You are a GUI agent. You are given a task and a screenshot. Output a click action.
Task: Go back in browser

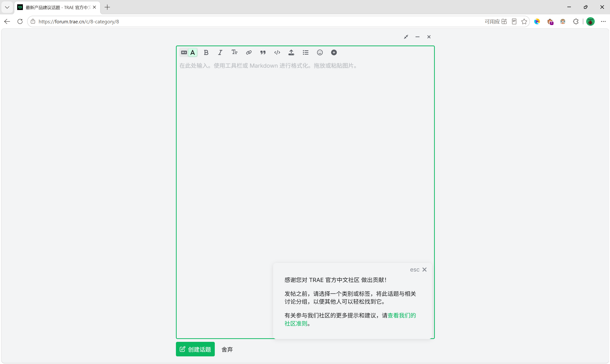pyautogui.click(x=7, y=22)
